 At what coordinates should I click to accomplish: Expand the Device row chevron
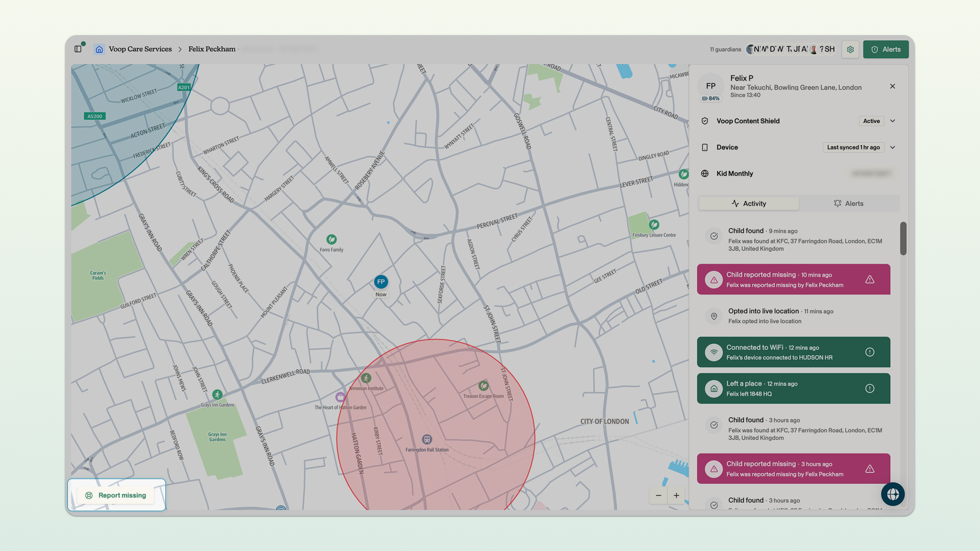tap(893, 147)
